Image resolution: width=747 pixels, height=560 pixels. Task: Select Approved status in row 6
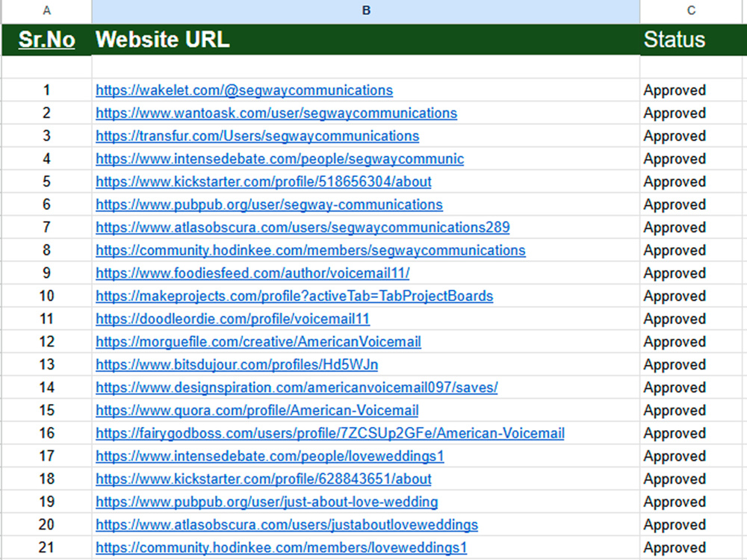coord(675,205)
